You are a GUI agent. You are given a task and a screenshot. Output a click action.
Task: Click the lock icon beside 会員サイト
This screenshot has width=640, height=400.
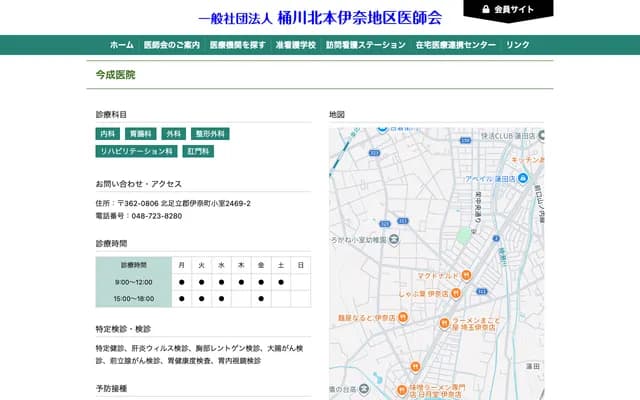point(486,9)
